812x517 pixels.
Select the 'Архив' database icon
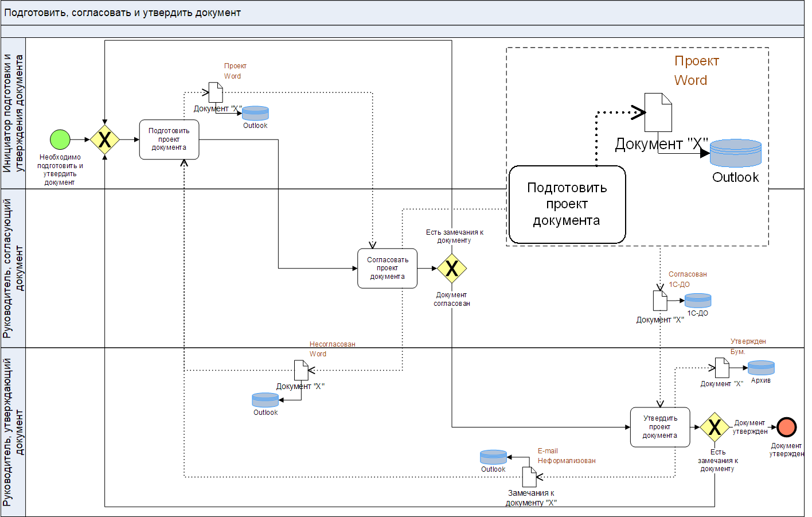click(761, 368)
